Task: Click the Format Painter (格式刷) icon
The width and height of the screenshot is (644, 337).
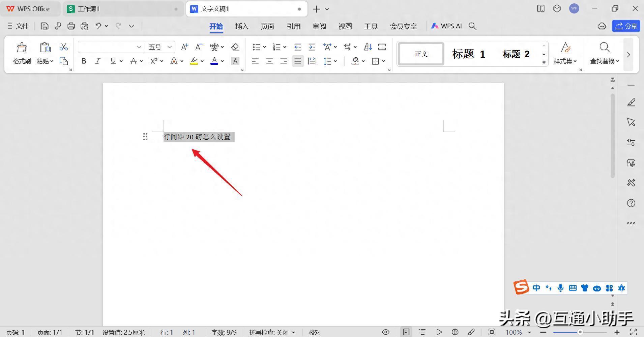Action: point(22,48)
